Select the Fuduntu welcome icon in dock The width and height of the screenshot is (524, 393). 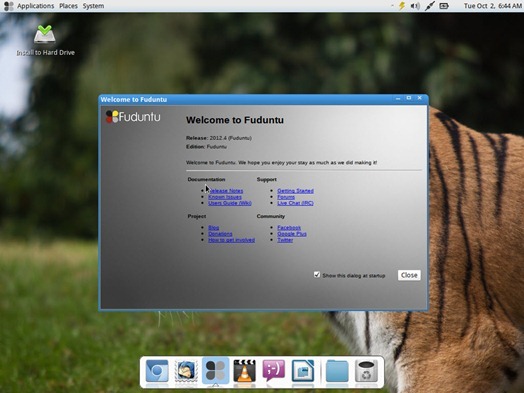[x=216, y=371]
